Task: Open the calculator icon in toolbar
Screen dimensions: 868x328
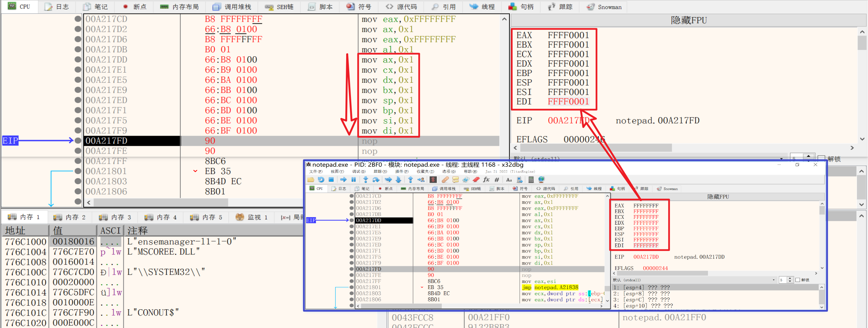Action: coord(531,180)
